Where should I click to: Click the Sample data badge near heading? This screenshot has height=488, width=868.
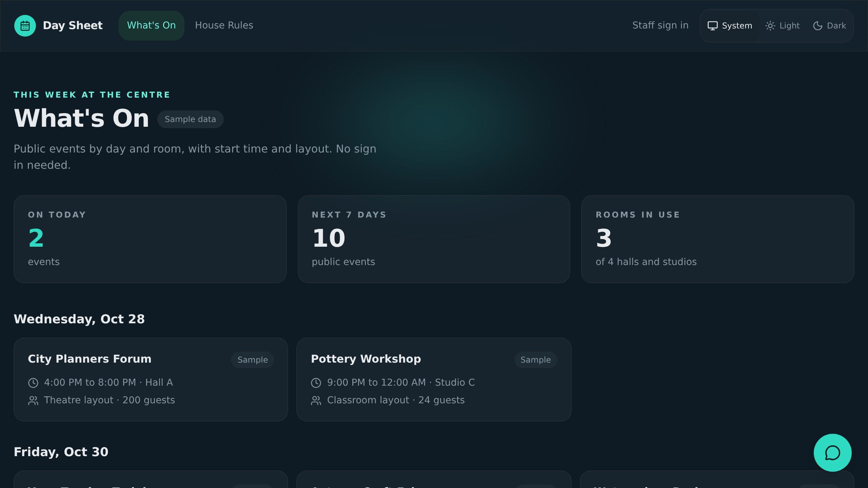(x=190, y=119)
